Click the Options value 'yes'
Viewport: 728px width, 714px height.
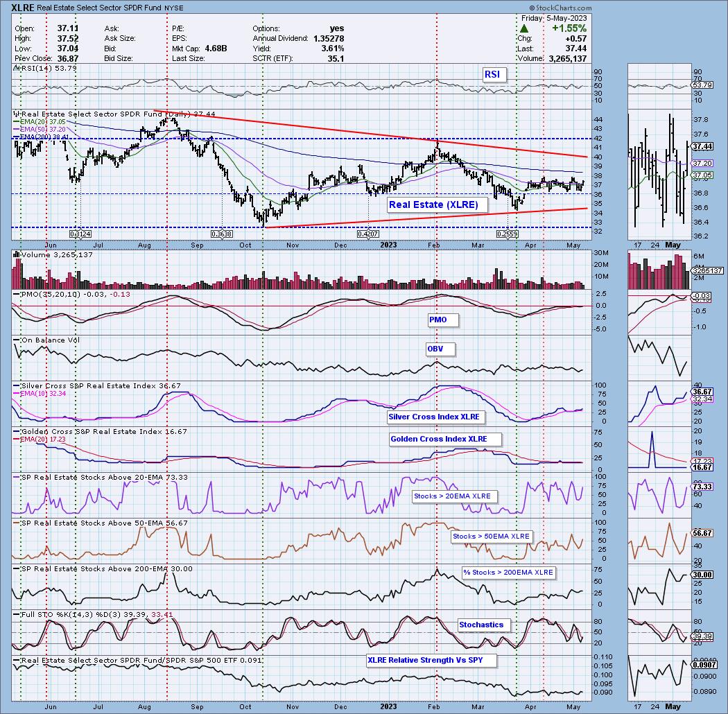(x=336, y=28)
